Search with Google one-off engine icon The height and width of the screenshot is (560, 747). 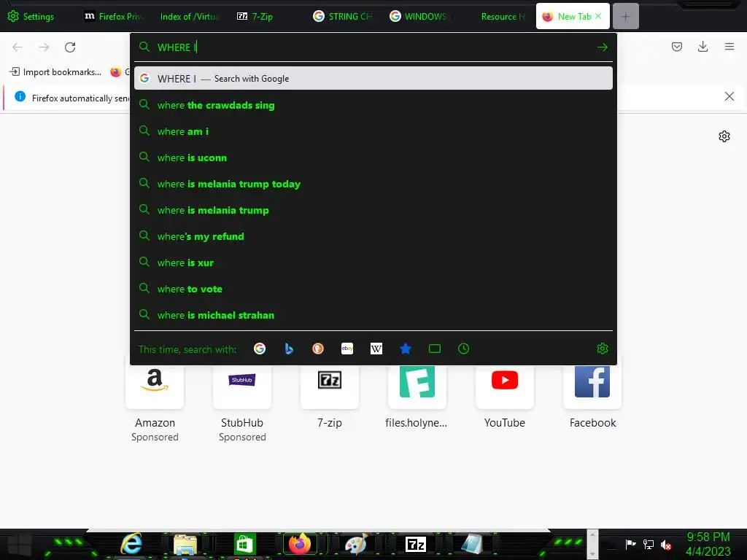(260, 349)
